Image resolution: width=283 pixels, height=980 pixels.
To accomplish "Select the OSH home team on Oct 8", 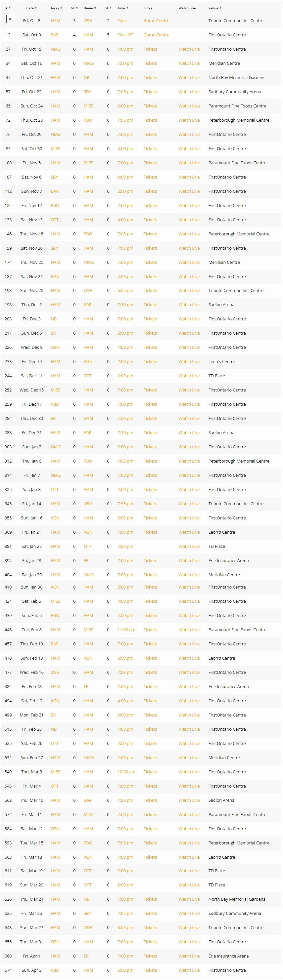I will click(88, 20).
